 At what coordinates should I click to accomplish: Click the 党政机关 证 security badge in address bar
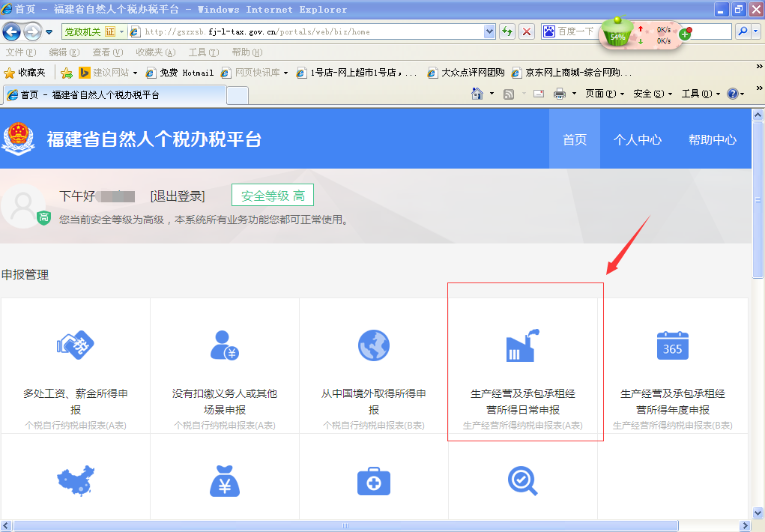coord(94,31)
